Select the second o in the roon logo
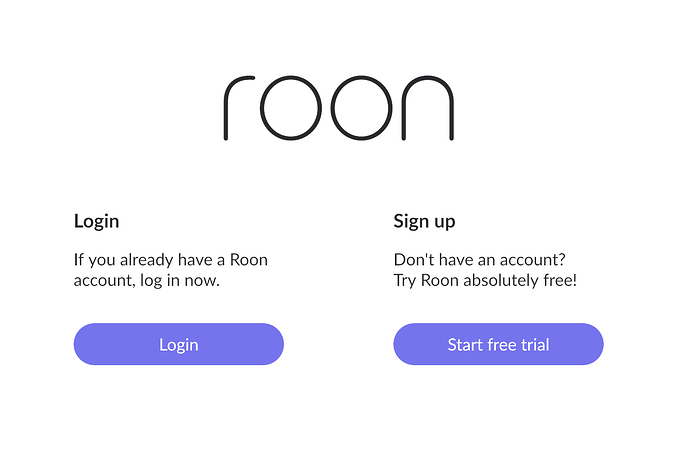Screen dimensions: 690x474 (361, 108)
